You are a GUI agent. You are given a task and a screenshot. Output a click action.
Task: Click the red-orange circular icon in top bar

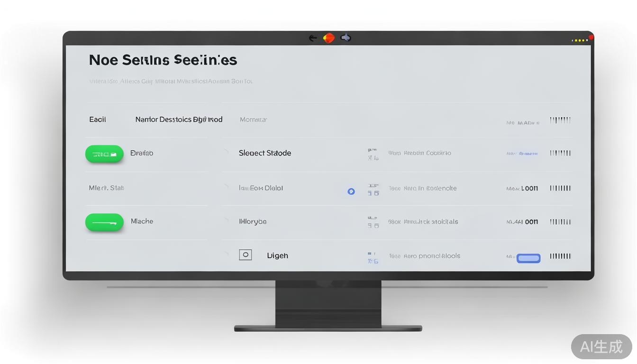(x=329, y=38)
